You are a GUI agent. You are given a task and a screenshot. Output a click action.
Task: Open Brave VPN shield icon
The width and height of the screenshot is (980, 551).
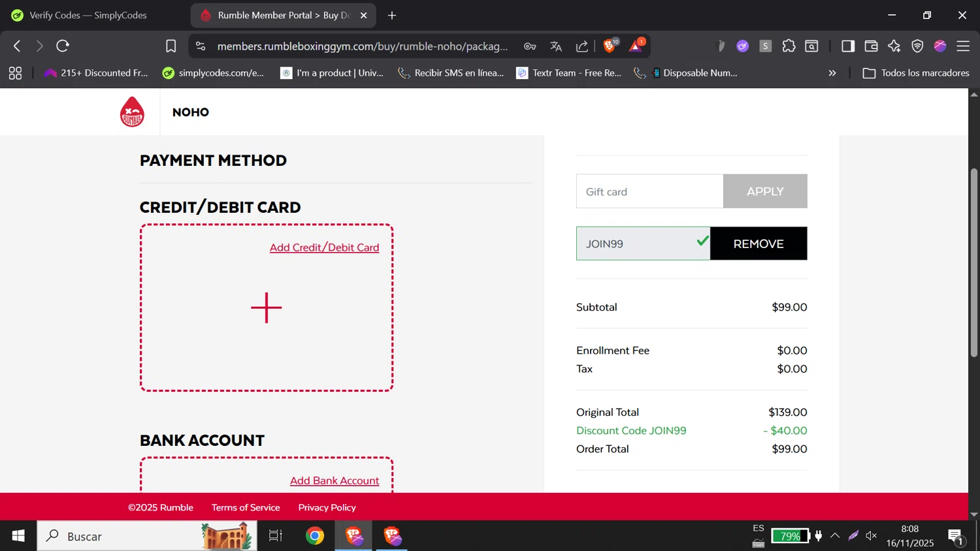pos(917,46)
